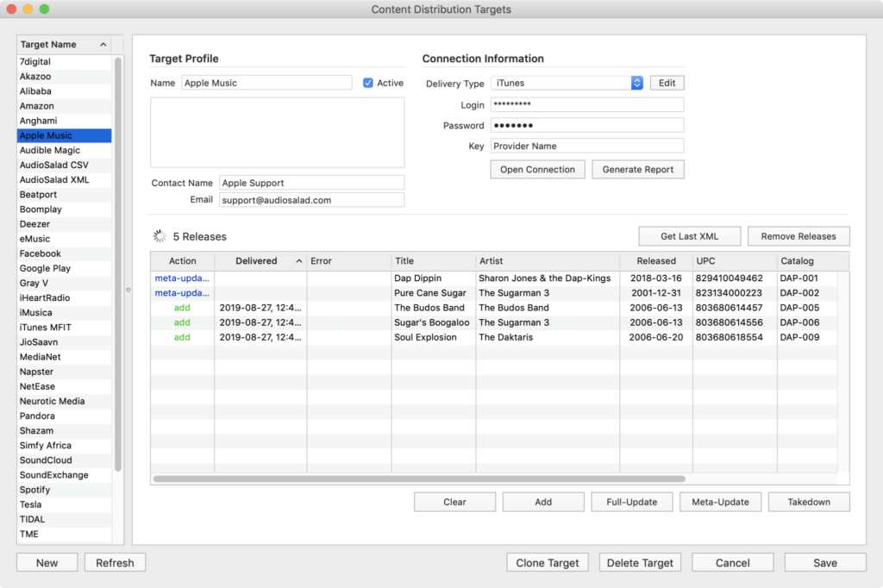883x588 pixels.
Task: Click Remove Releases
Action: coord(798,236)
